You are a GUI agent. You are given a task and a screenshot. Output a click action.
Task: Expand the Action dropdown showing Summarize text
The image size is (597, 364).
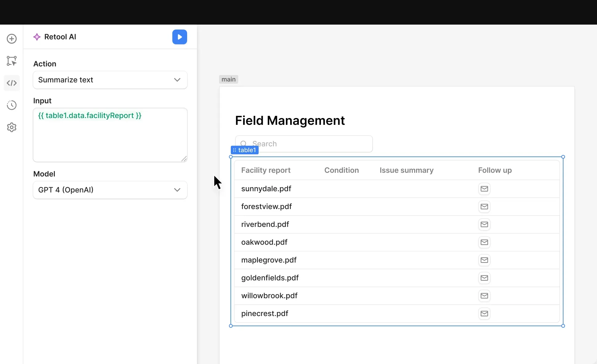[x=110, y=80]
